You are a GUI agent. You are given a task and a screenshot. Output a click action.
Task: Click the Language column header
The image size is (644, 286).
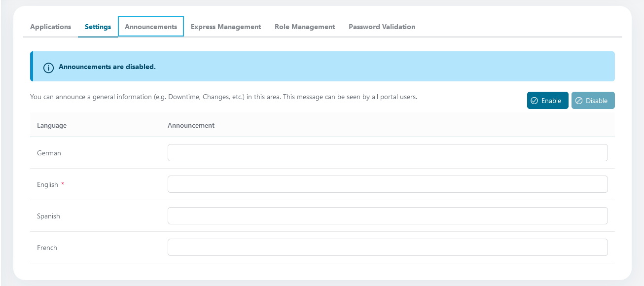[x=52, y=125]
